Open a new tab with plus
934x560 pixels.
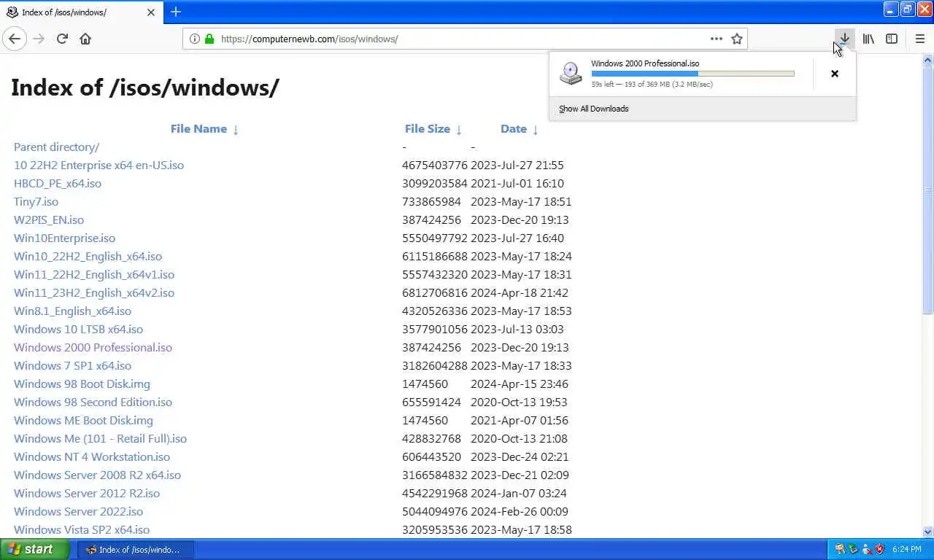[x=176, y=12]
